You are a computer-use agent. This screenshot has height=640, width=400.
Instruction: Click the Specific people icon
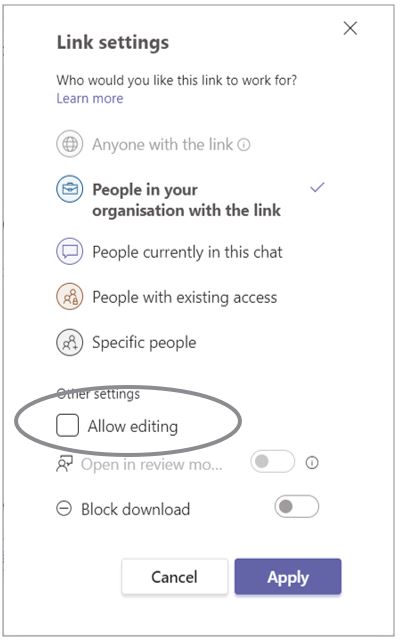coord(70,342)
